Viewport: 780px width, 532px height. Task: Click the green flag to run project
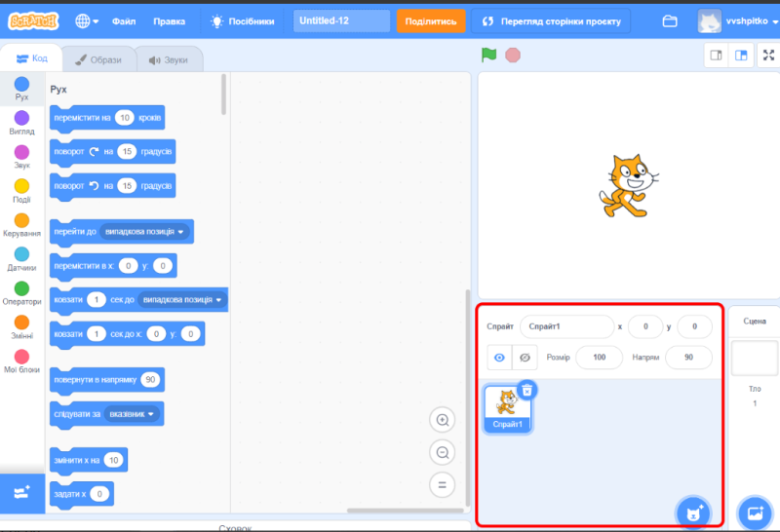(x=488, y=56)
